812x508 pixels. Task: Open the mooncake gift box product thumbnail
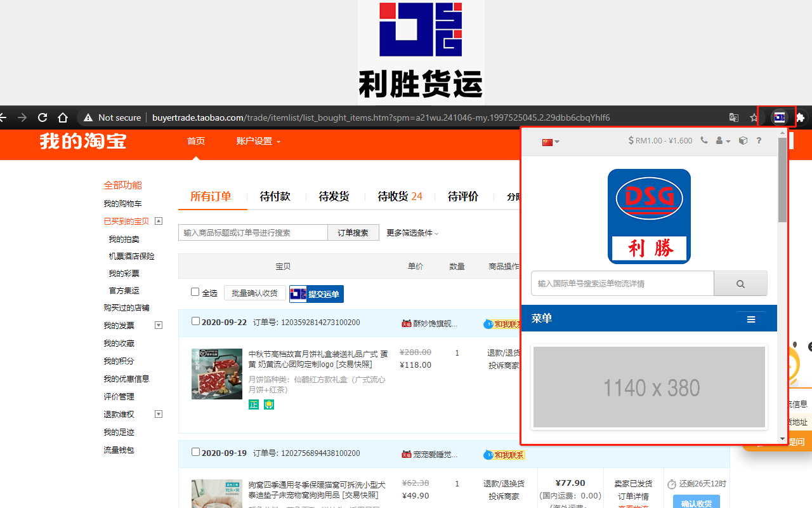point(217,373)
